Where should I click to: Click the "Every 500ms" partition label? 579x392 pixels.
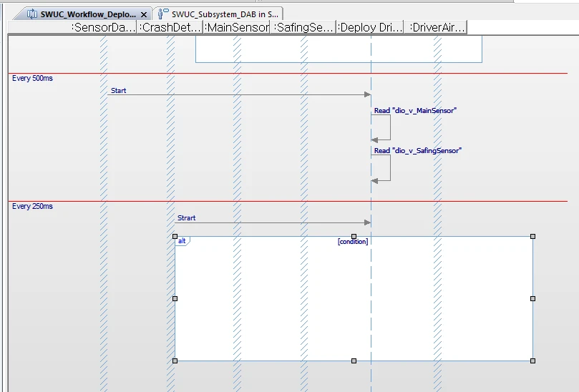[32, 78]
